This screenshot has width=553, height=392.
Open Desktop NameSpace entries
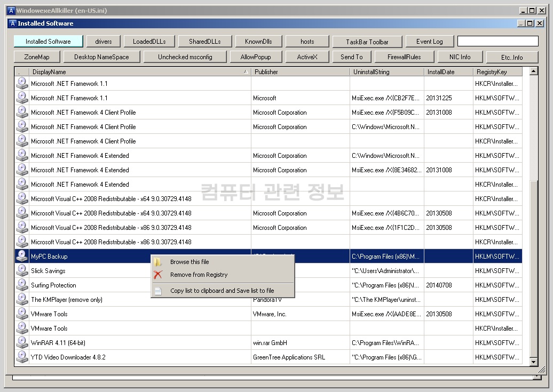(x=101, y=57)
